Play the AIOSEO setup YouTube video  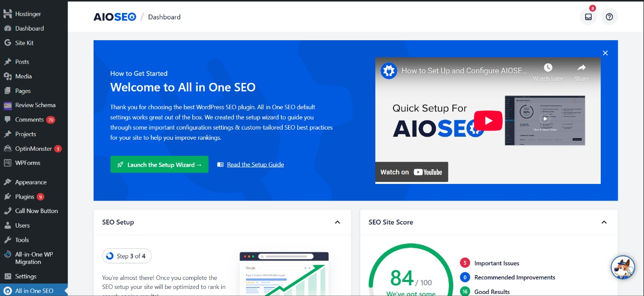(488, 121)
